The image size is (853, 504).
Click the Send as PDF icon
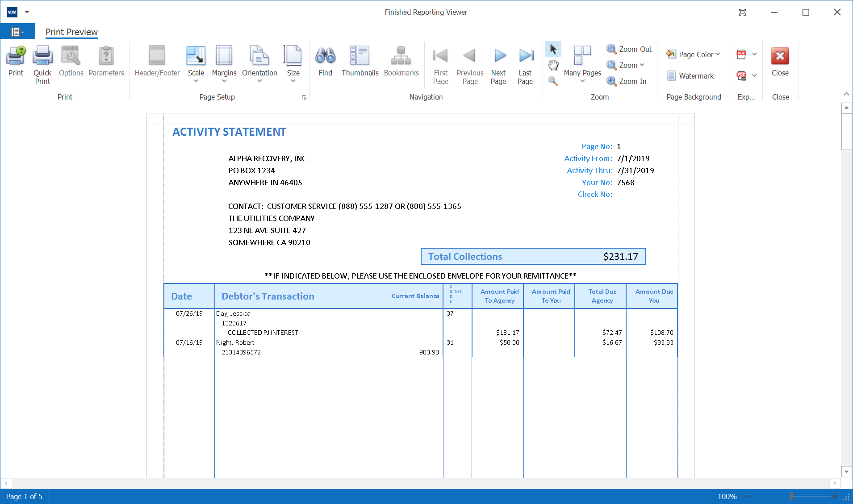tap(742, 76)
